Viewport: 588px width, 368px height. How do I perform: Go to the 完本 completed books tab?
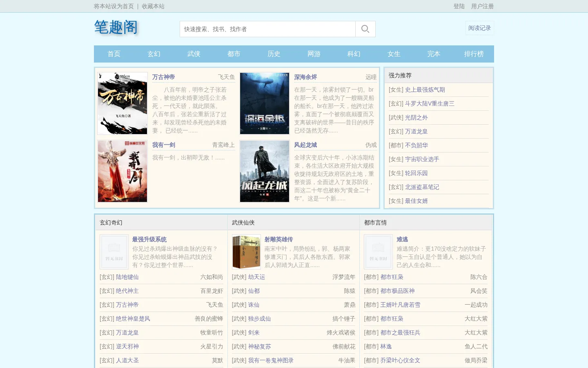[434, 54]
